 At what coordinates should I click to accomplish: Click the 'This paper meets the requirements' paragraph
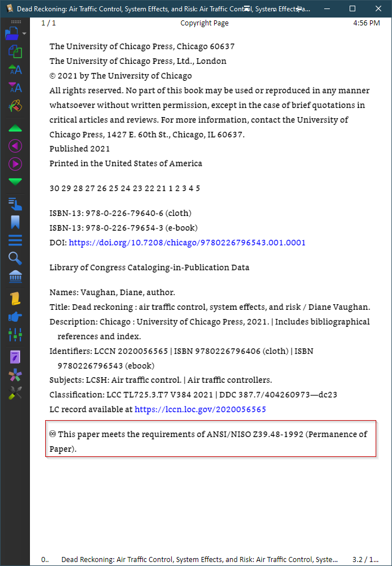208,442
